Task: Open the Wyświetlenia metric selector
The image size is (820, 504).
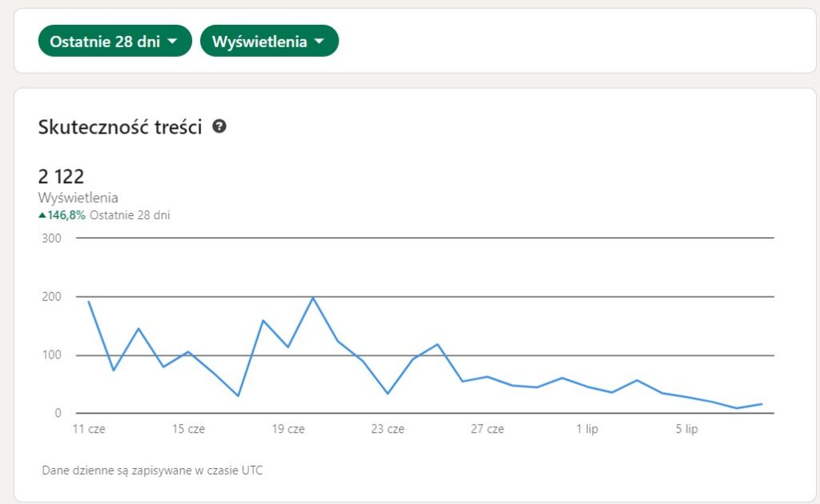Action: click(270, 41)
